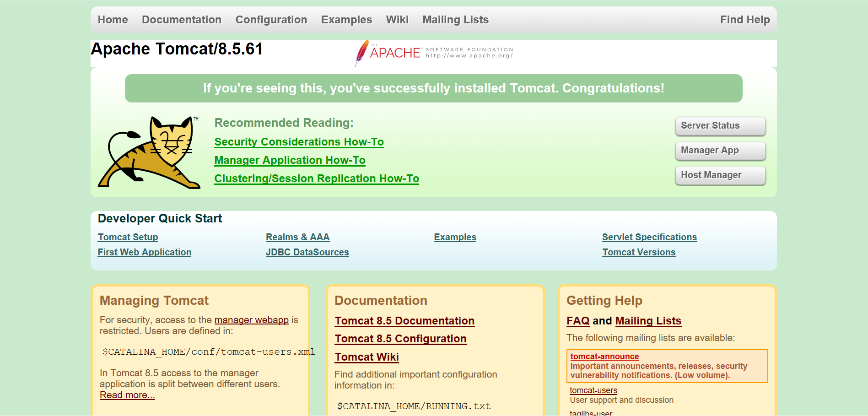Open Security Considerations How-To link
This screenshot has height=416, width=868.
pyautogui.click(x=299, y=142)
